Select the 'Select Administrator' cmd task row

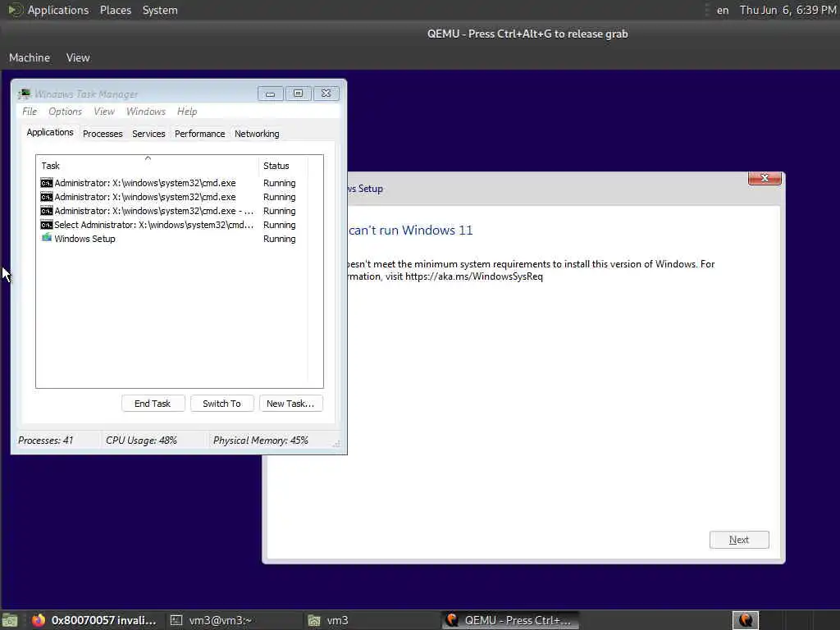[172, 225]
